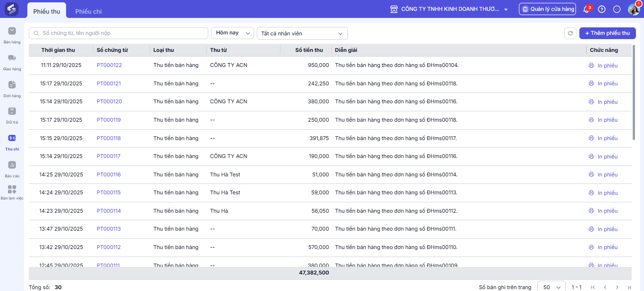The height and width of the screenshot is (291, 644).
Task: Go to next page arrow
Action: (x=617, y=287)
